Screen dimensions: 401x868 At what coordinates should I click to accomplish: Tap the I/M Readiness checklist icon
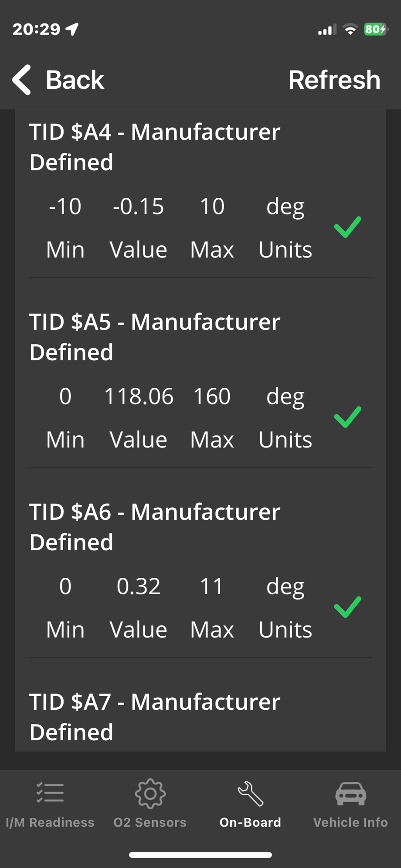coord(50,793)
